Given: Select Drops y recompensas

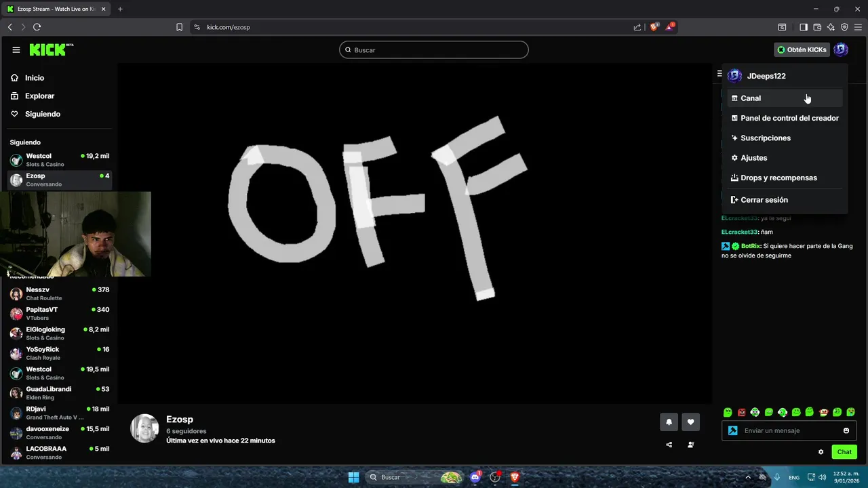Looking at the screenshot, I should 785,178.
